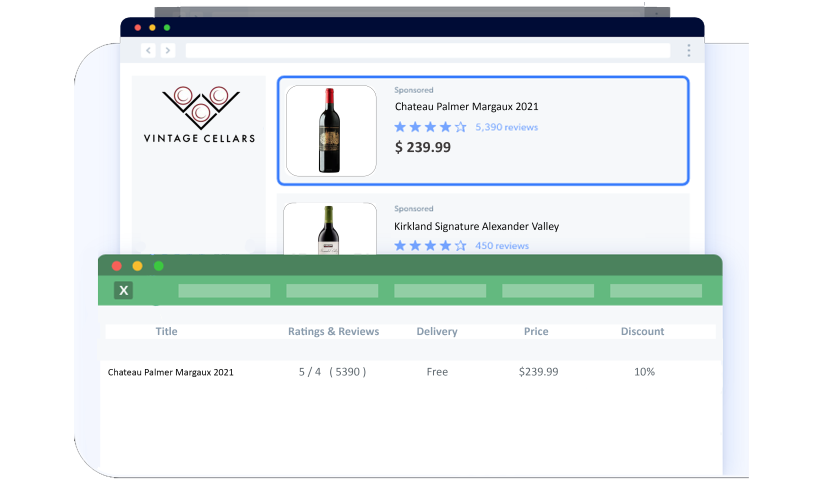This screenshot has height=480, width=823.
Task: Click the browser address bar
Action: click(428, 50)
